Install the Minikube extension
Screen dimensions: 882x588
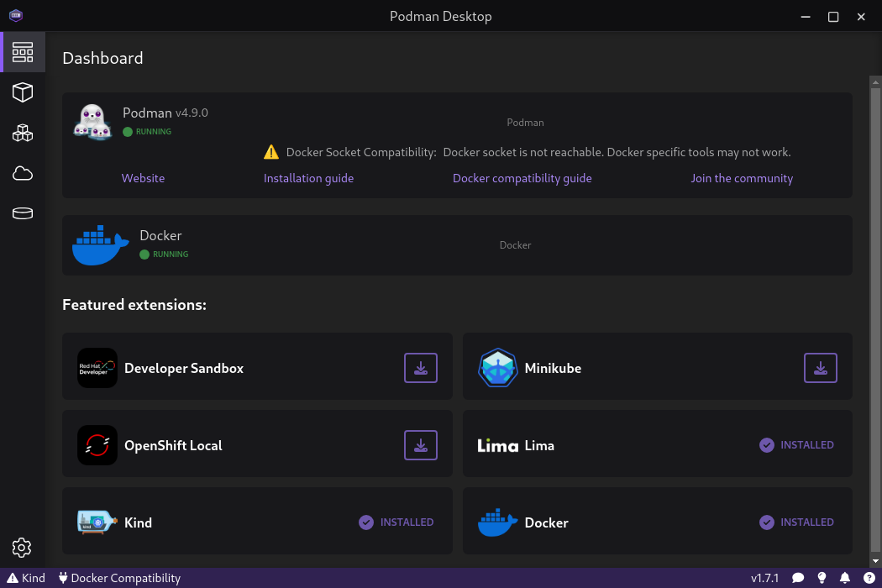click(x=821, y=368)
